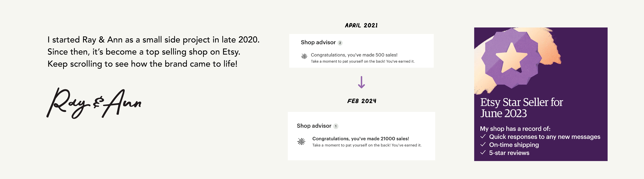Click the Ray & Ann signature logo
Screen dimensions: 644x179
[x=94, y=103]
